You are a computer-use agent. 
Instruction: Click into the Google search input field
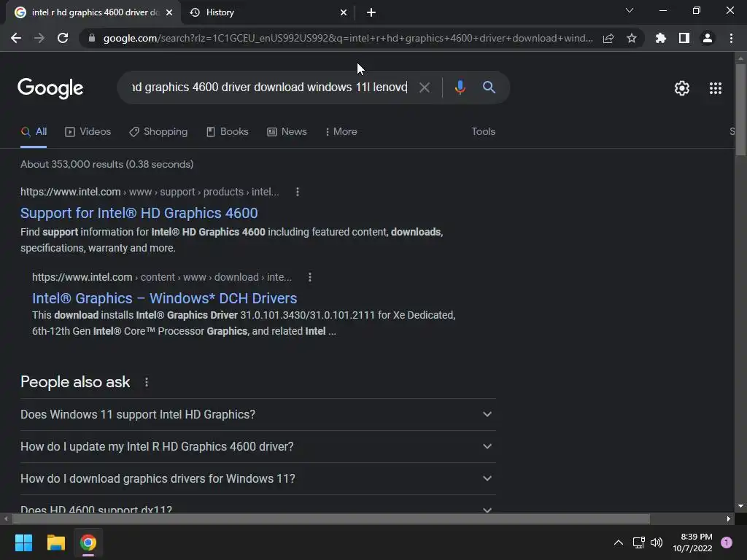[x=269, y=87]
